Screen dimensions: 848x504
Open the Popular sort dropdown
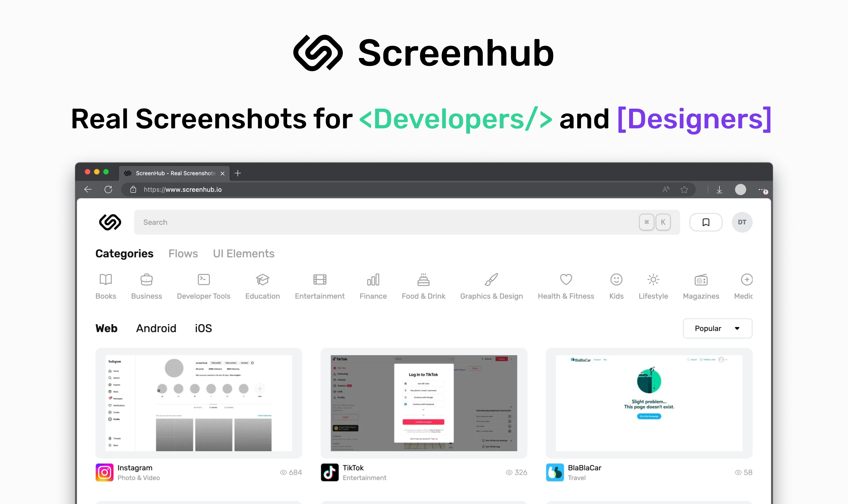[717, 328]
